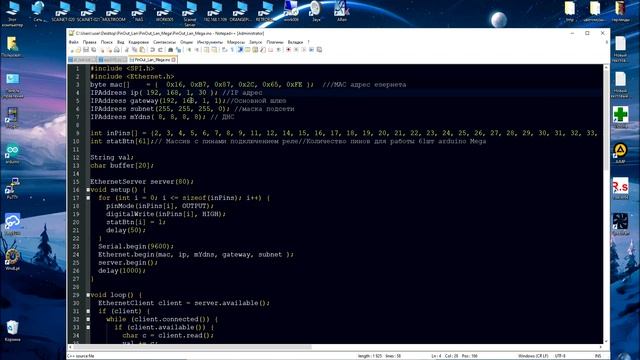
Task: Open the Кодировки menu
Action: click(138, 42)
